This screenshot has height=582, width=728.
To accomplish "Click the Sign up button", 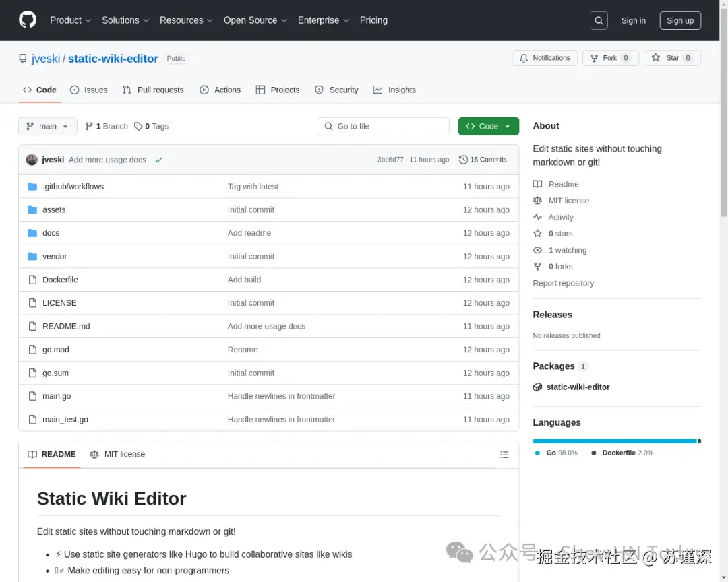I will tap(679, 20).
